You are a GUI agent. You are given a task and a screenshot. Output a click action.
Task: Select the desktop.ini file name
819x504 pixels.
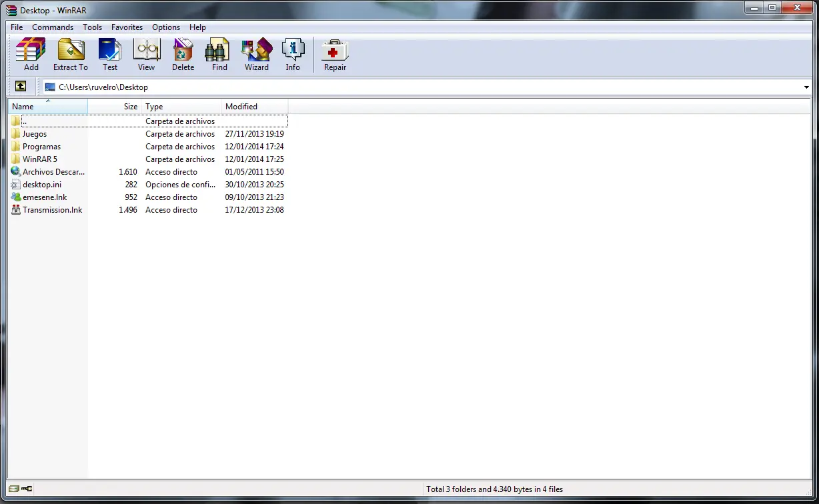[x=42, y=185]
